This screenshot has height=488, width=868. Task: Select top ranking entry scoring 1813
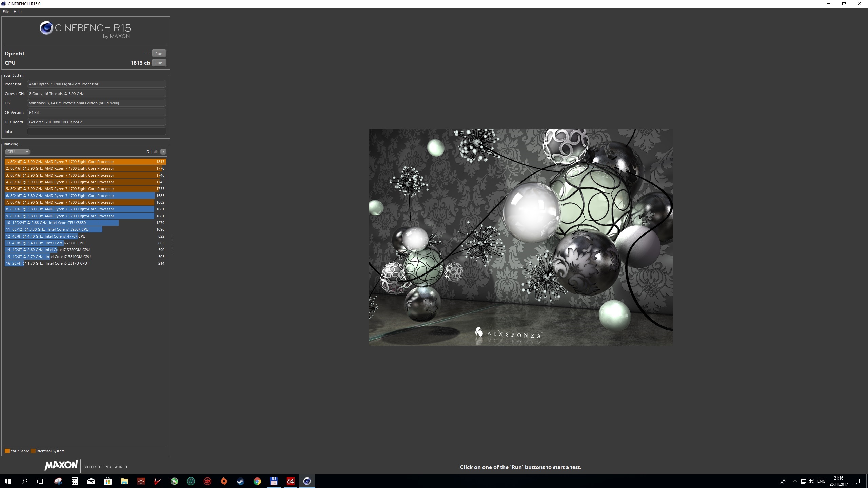click(x=85, y=162)
